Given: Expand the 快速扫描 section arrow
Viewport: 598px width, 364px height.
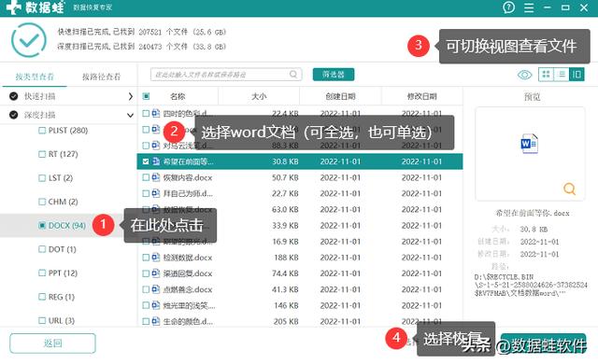Looking at the screenshot, I should point(131,96).
